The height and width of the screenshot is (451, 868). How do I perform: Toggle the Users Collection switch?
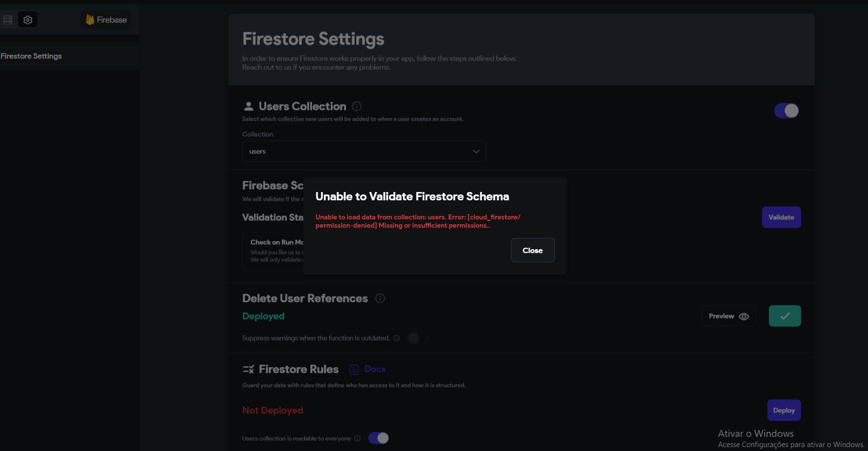click(x=786, y=111)
